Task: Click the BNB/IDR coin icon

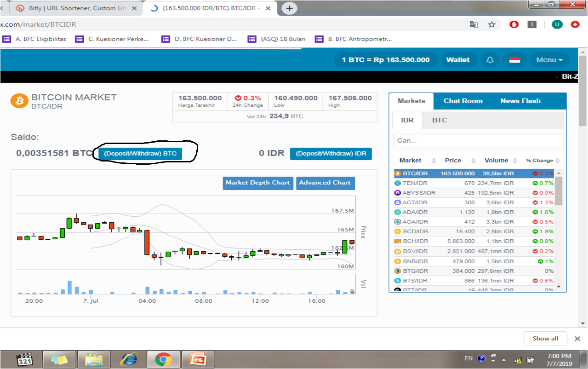Action: coord(398,261)
